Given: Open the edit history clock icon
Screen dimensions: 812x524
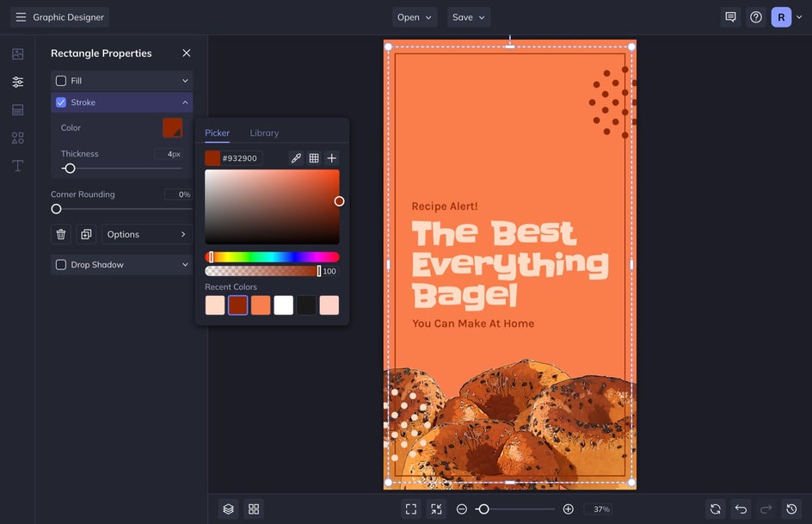Looking at the screenshot, I should click(791, 509).
